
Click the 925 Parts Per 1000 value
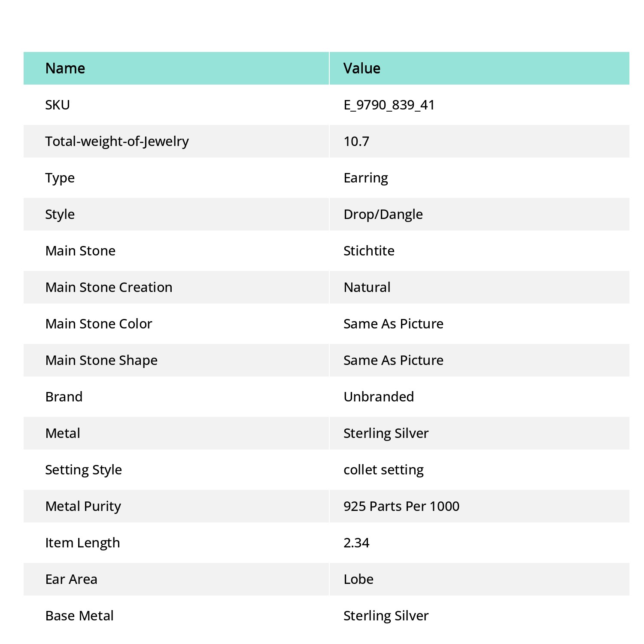(x=401, y=506)
